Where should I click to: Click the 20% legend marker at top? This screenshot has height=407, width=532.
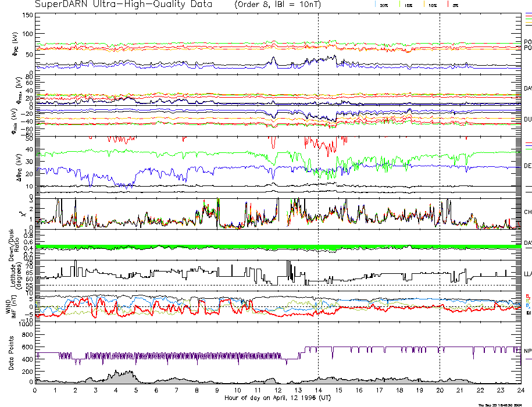coord(384,5)
